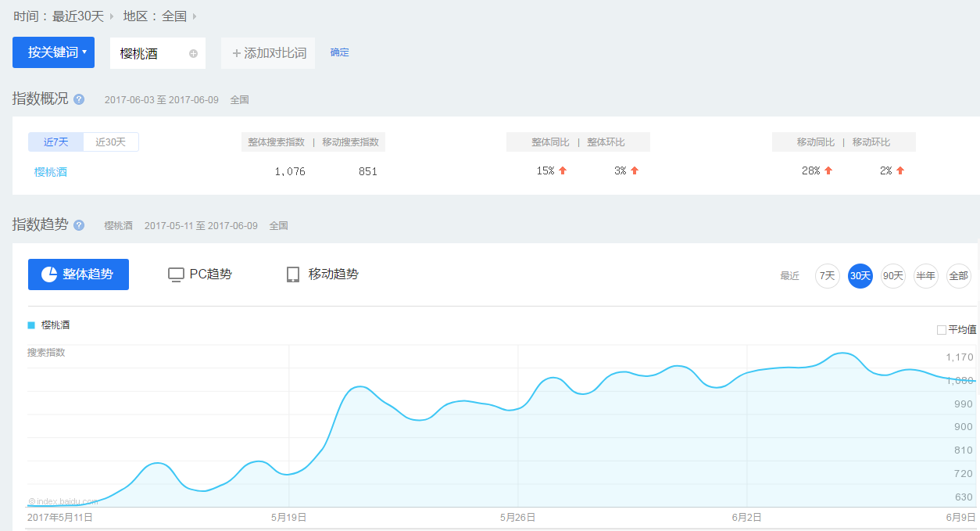Image resolution: width=980 pixels, height=531 pixels.
Task: Open the 按关键词 dropdown
Action: pyautogui.click(x=53, y=52)
